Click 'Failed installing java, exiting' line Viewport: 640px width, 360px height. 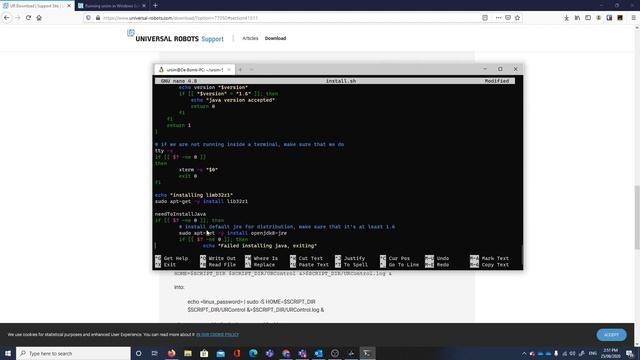[260, 246]
